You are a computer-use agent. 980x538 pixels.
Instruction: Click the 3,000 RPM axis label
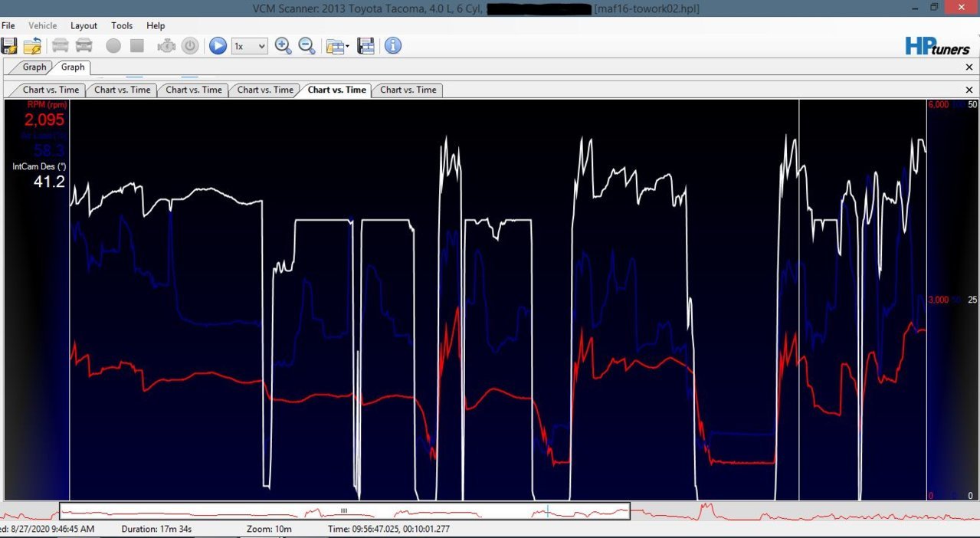click(x=939, y=300)
